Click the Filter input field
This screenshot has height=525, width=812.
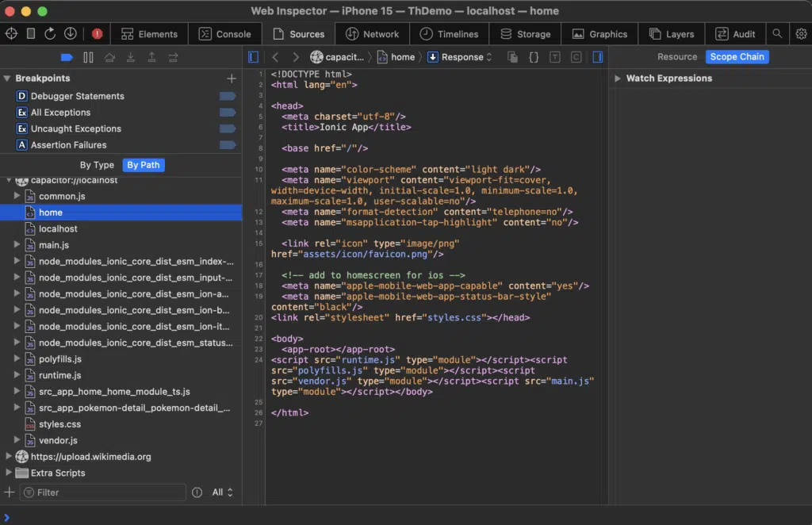(x=103, y=492)
